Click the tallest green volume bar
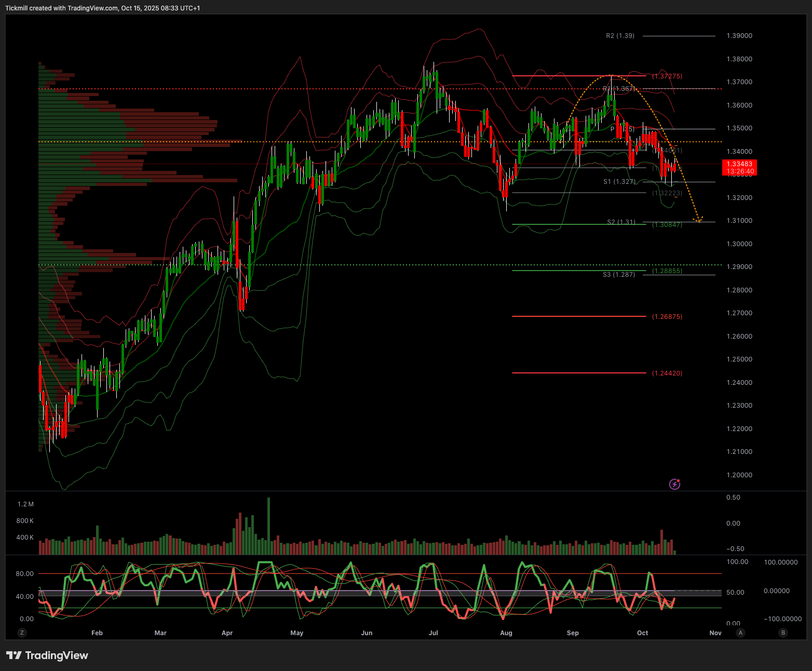The width and height of the screenshot is (812, 671). [x=268, y=526]
